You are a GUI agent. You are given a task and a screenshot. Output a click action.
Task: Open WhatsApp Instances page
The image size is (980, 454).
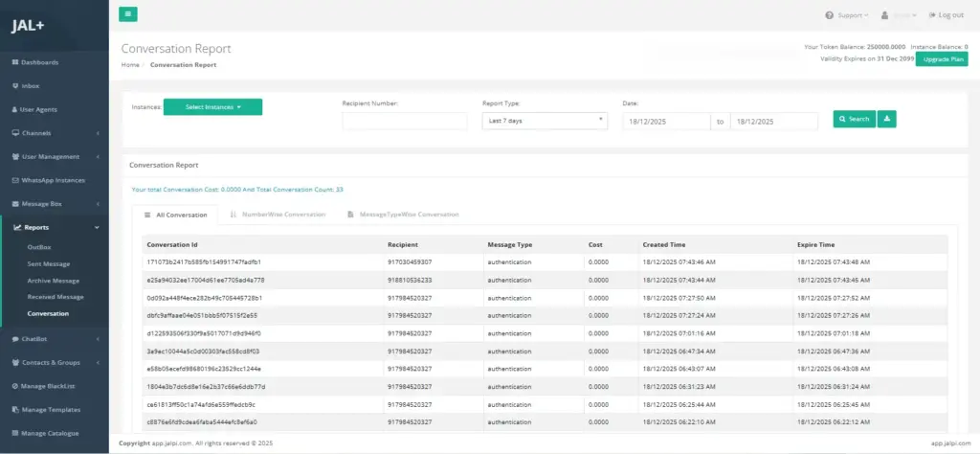(53, 180)
